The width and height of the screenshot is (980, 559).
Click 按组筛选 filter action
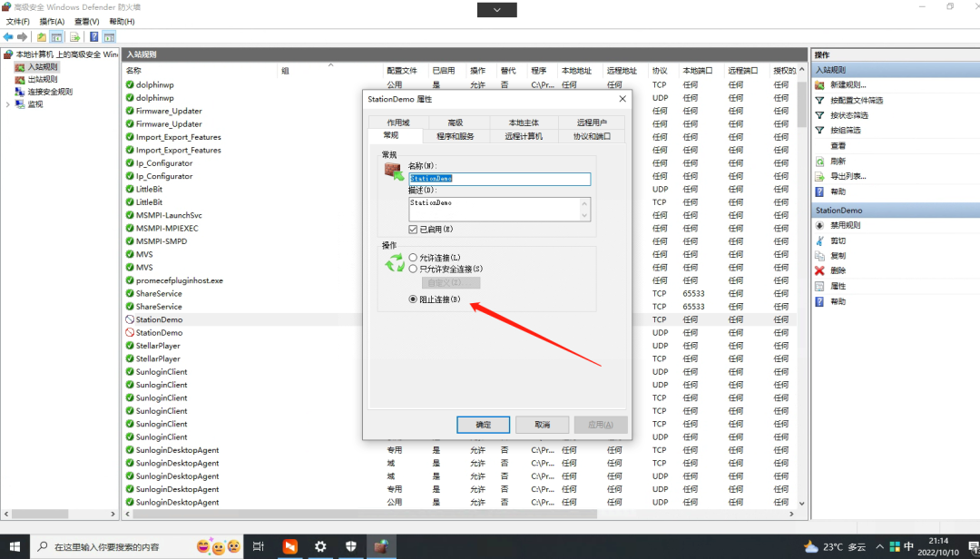click(x=845, y=130)
